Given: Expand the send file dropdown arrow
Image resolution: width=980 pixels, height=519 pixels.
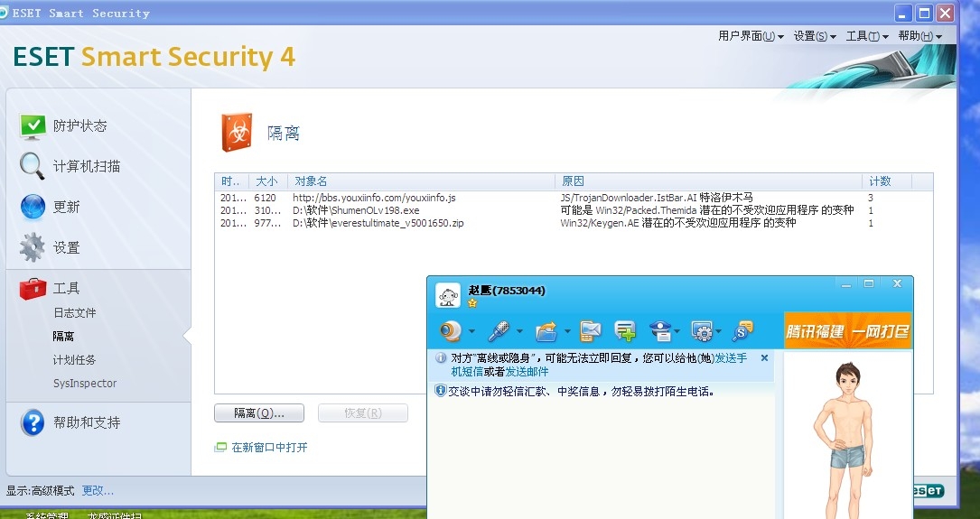Looking at the screenshot, I should click(567, 331).
